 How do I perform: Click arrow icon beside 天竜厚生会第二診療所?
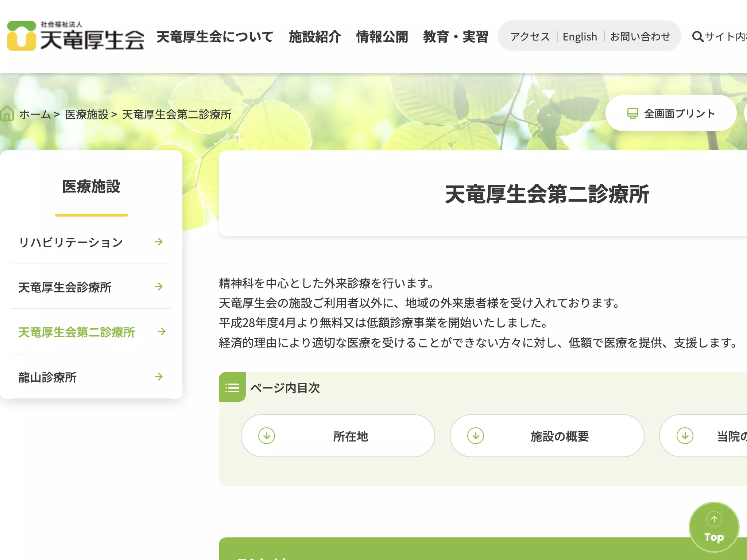(162, 331)
